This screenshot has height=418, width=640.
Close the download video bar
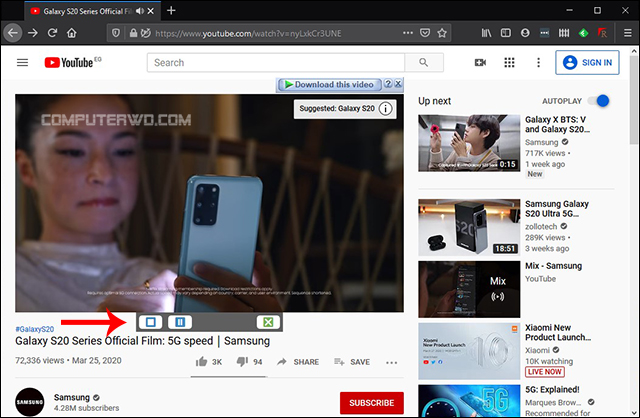pos(398,84)
